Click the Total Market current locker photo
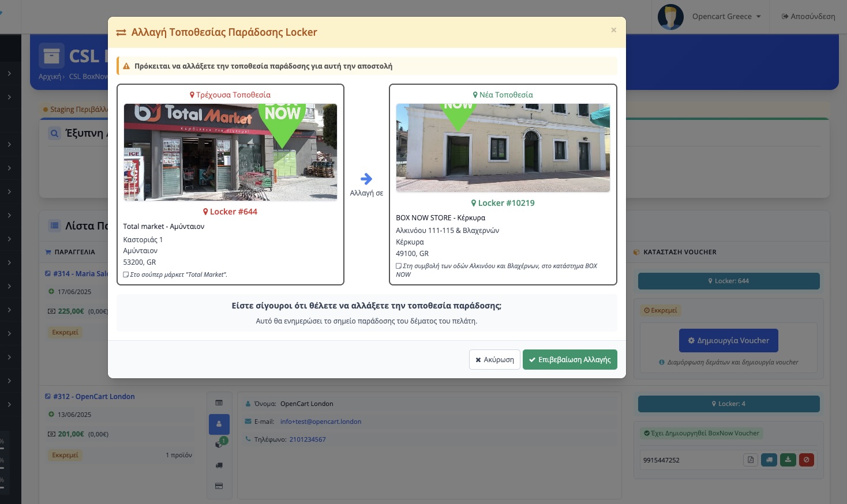Viewport: 847px width, 504px height. click(x=230, y=152)
